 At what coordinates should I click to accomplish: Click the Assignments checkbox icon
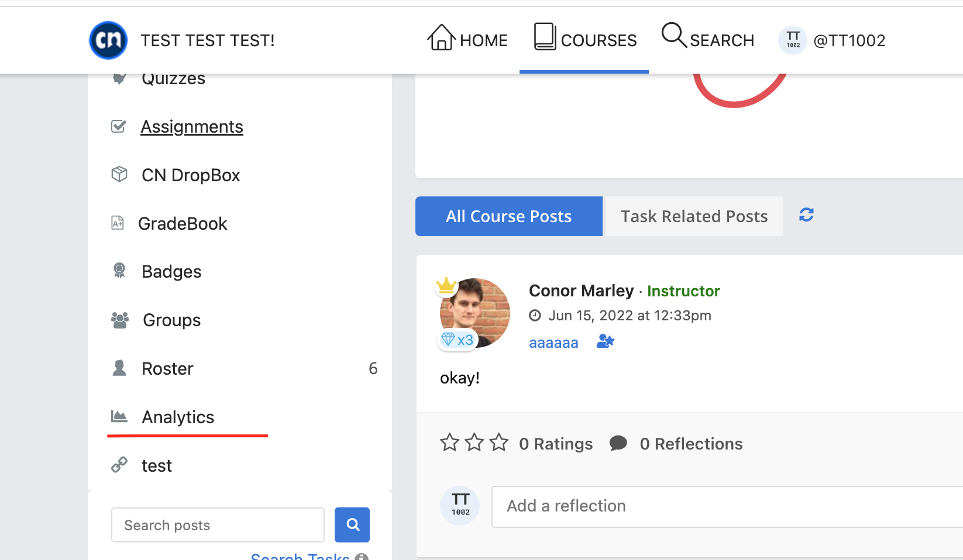tap(119, 126)
